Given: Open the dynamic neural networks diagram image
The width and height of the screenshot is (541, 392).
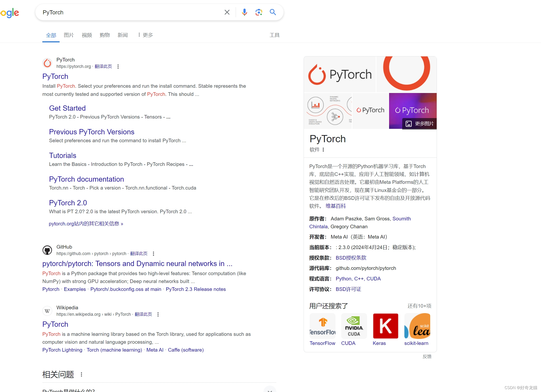Looking at the screenshot, I should pyautogui.click(x=328, y=111).
